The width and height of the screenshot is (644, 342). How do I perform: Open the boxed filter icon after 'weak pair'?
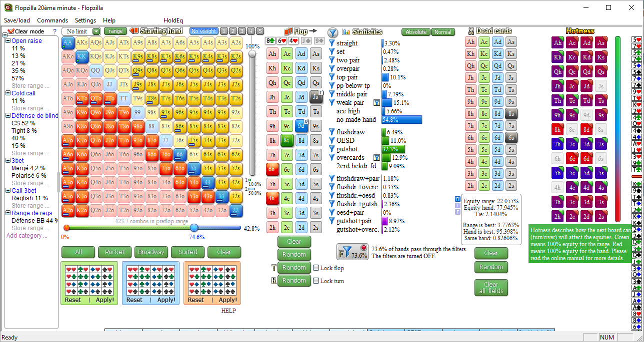pyautogui.click(x=377, y=103)
